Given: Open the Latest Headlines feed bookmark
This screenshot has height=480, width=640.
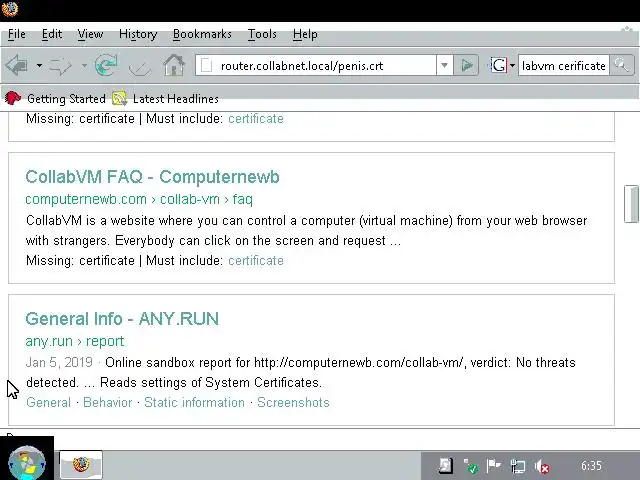Looking at the screenshot, I should point(165,99).
